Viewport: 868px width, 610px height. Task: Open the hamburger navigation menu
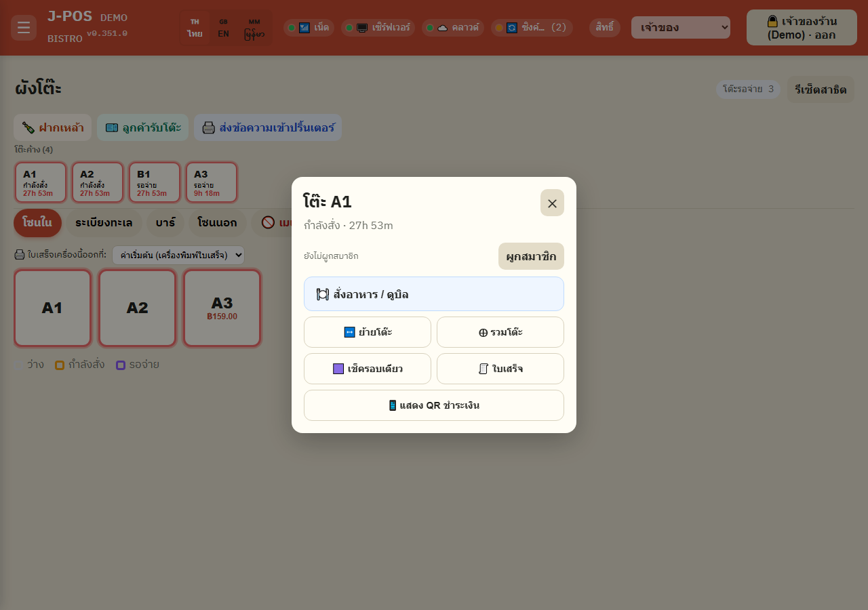[x=24, y=28]
